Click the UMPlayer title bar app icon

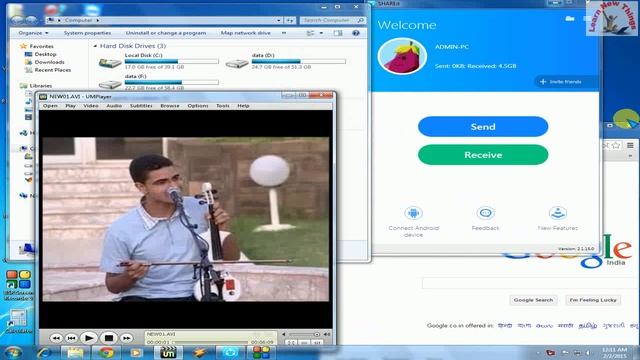coord(43,96)
